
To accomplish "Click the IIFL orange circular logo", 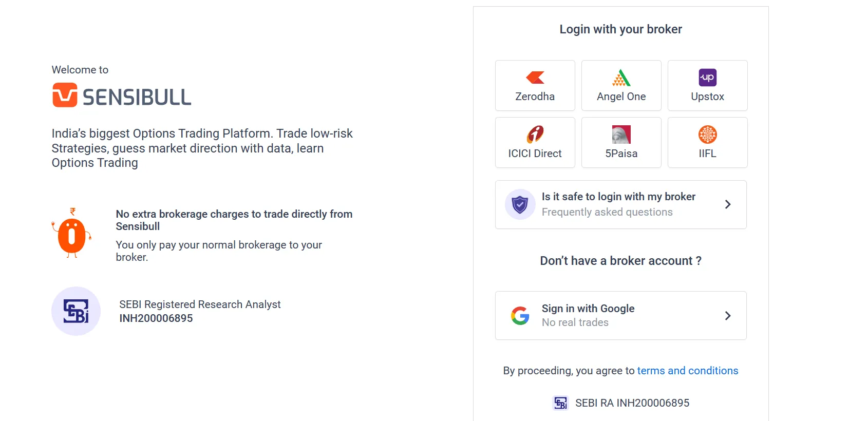I will pyautogui.click(x=707, y=135).
